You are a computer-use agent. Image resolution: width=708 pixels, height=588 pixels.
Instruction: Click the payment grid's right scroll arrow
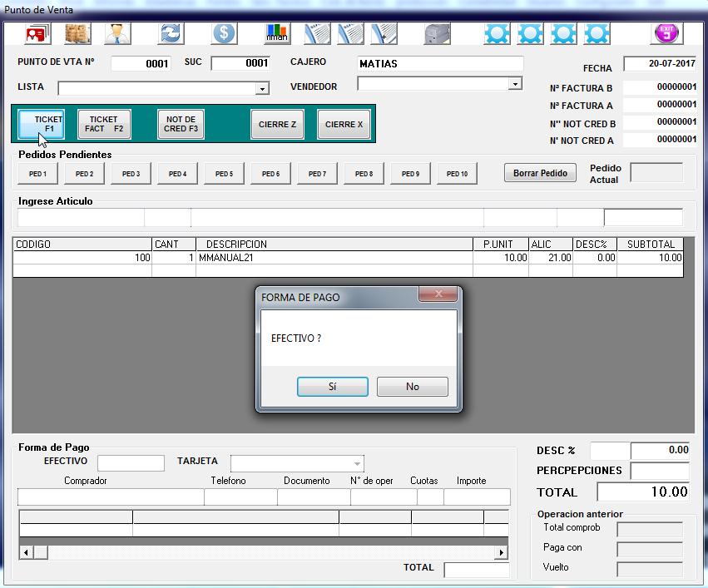[x=501, y=552]
